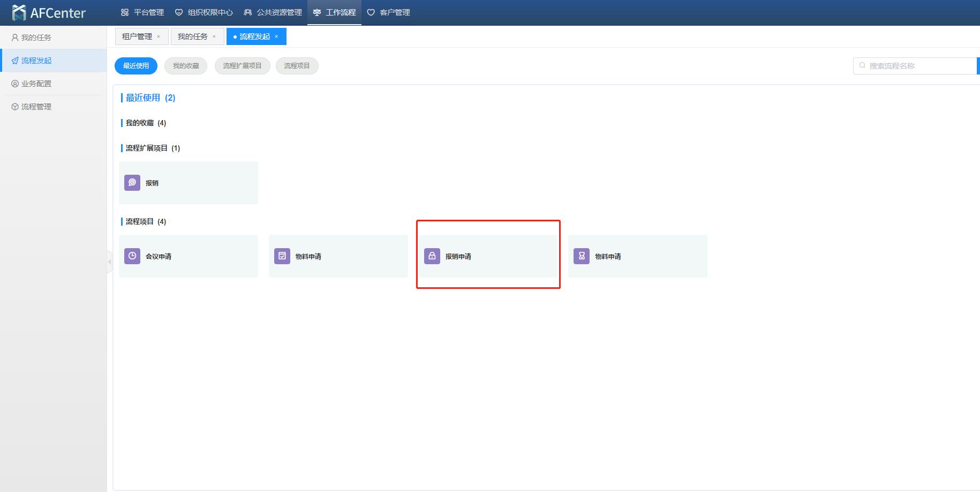The width and height of the screenshot is (980, 492).
Task: Open 组织权限中心 in top navigation
Action: point(204,12)
